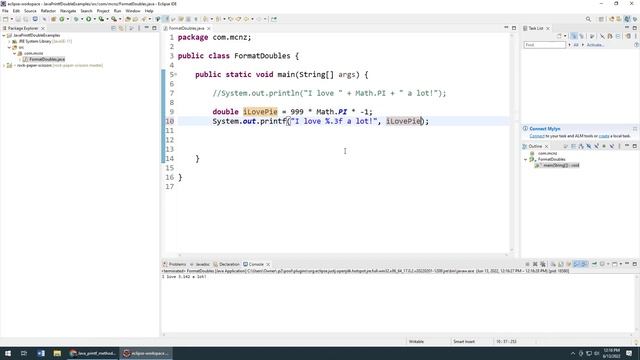Switch to the Problems tab
This screenshot has width=640, height=360.
174,264
